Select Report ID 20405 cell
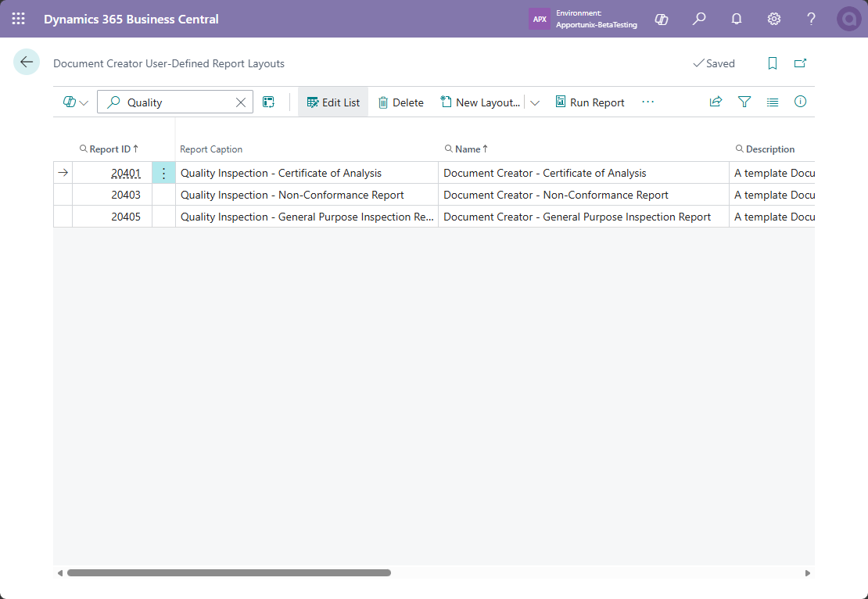 coord(113,217)
